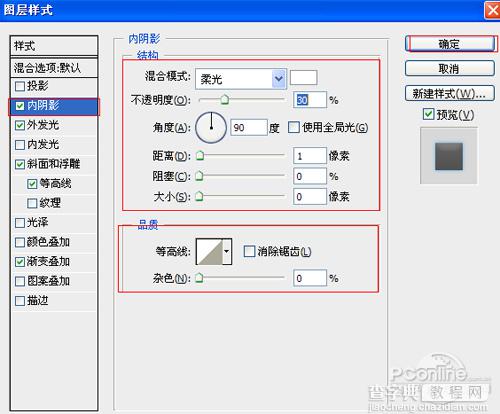The height and width of the screenshot is (414, 500).
Task: Click the 大小 size value field
Action: click(310, 196)
